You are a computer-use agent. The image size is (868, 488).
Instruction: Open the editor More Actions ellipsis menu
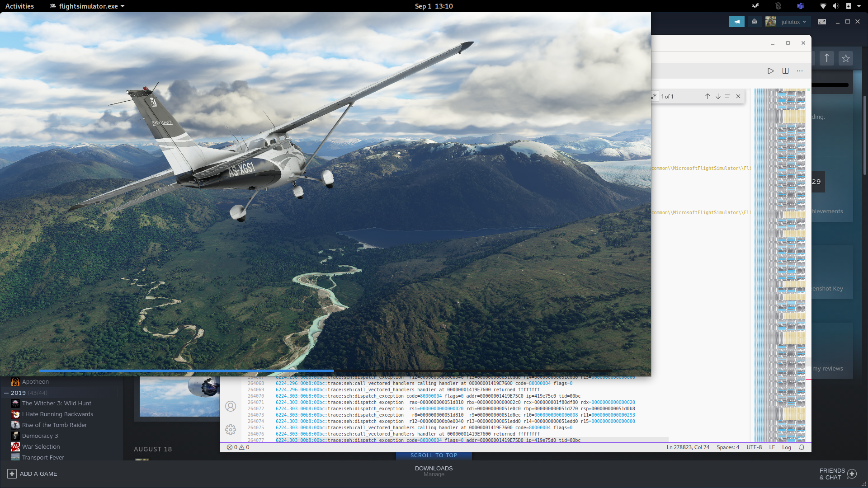(800, 71)
